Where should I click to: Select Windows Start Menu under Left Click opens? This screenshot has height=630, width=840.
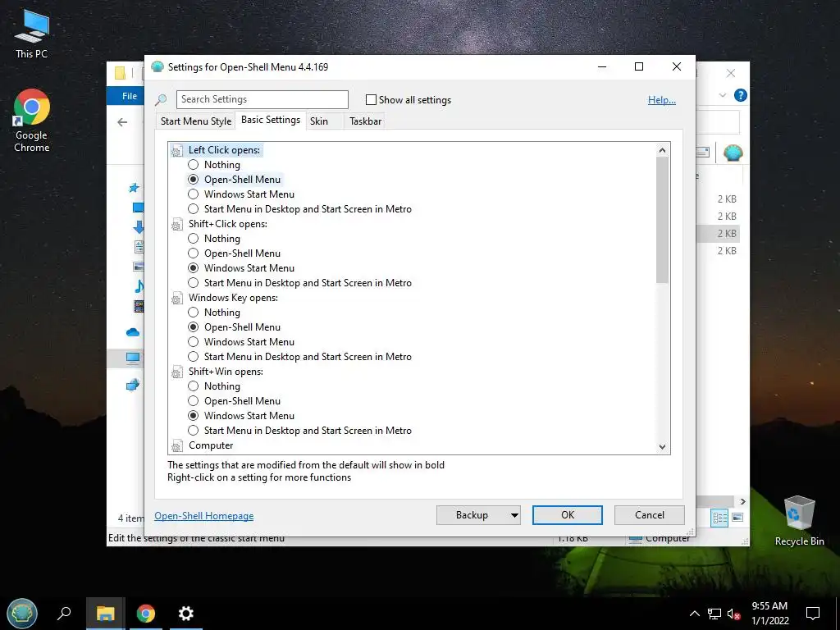pos(194,194)
